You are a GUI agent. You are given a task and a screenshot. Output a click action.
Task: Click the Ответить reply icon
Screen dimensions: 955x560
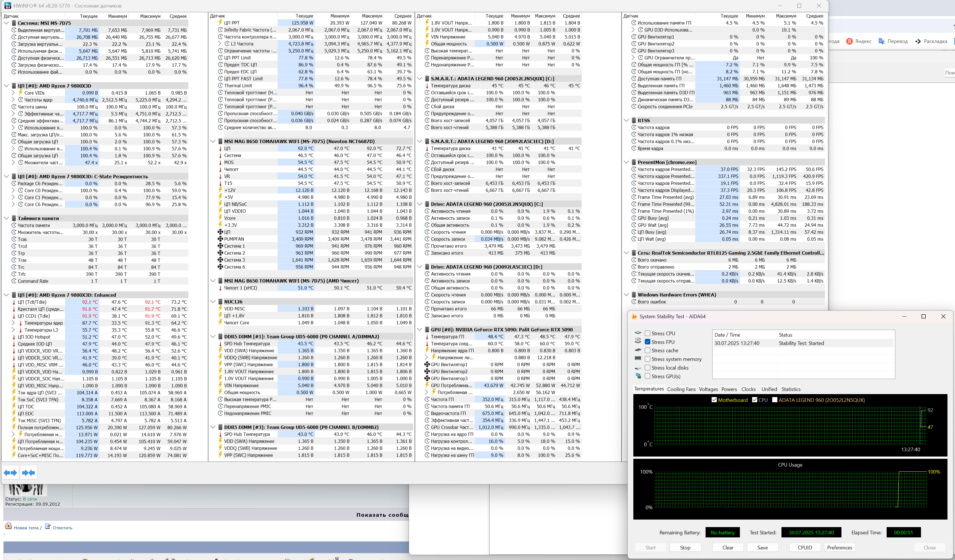(48, 526)
